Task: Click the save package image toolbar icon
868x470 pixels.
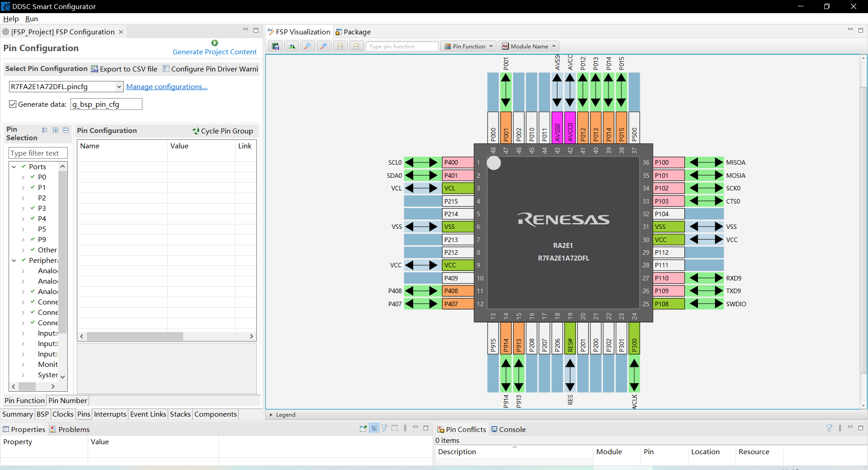Action: (x=275, y=46)
